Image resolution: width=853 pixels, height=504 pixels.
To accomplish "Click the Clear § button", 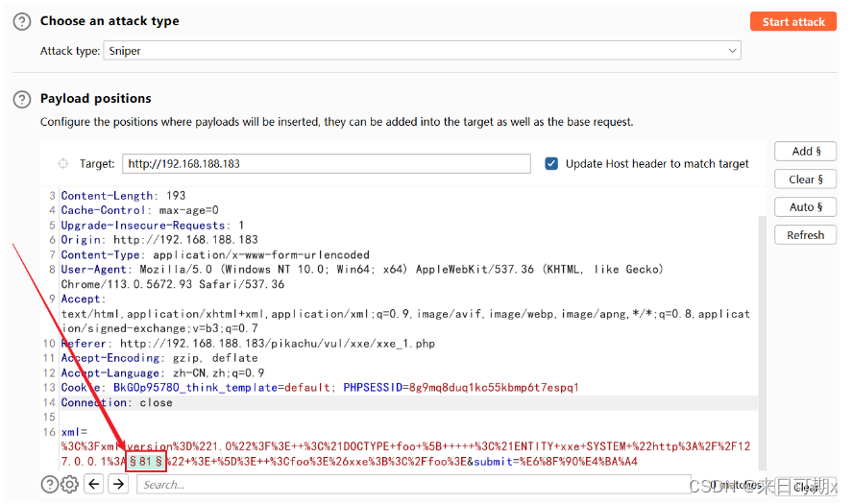I will [x=805, y=180].
